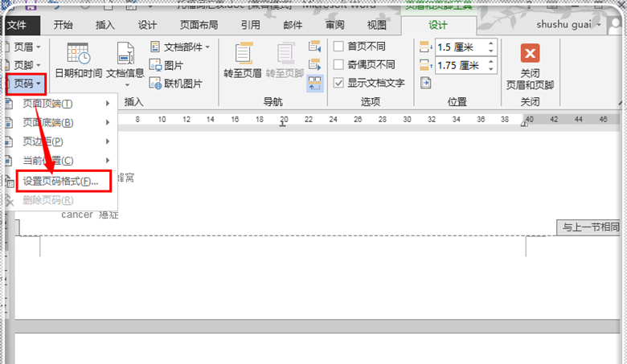Click 与上一节相同 header tag
This screenshot has height=364, width=627.
(588, 227)
